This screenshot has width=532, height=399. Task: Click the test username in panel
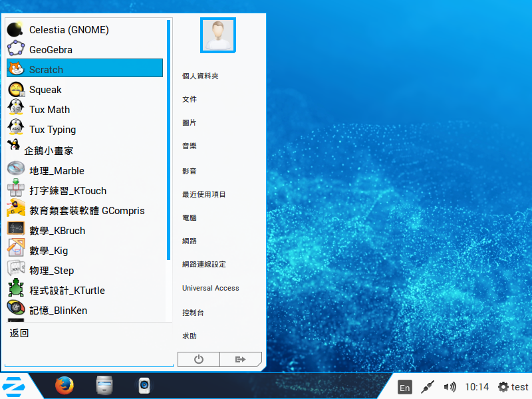point(519,387)
